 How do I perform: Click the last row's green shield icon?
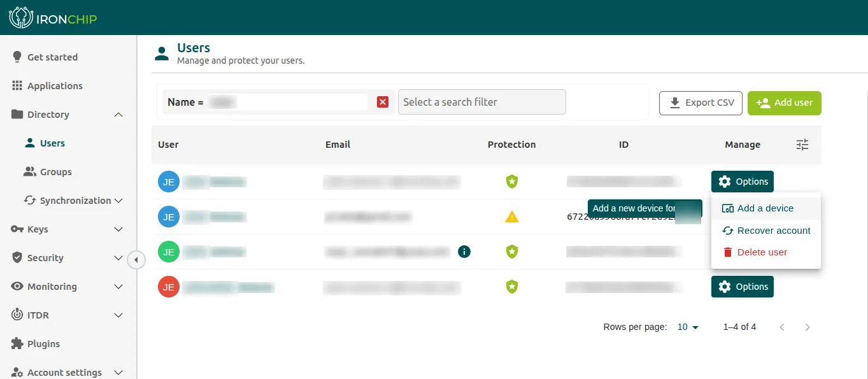(x=512, y=287)
